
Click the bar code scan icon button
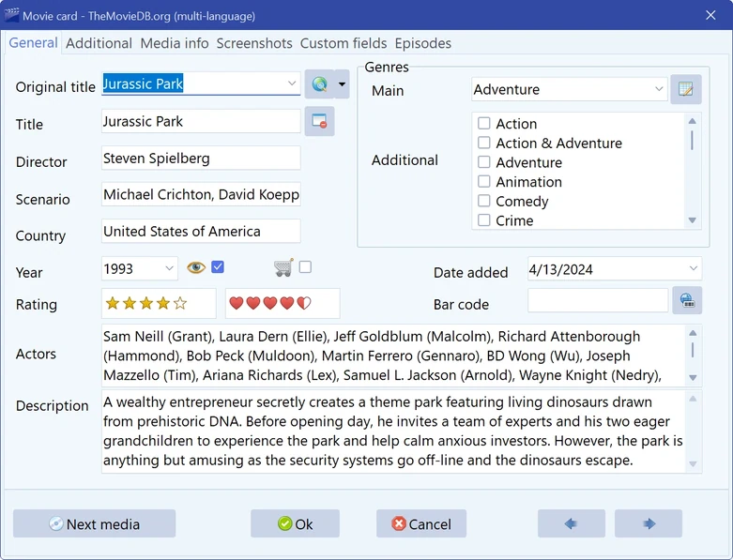coord(687,300)
